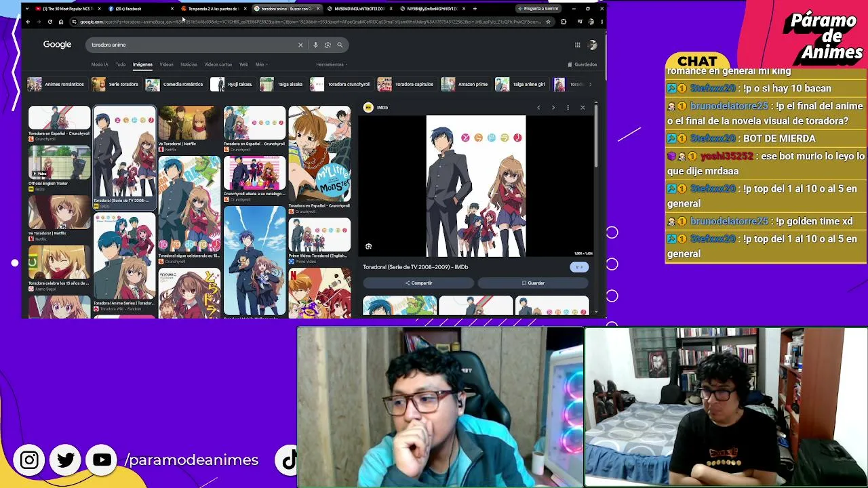Filter by the Animes románticos chip
Image resolution: width=868 pixels, height=488 pixels.
56,84
